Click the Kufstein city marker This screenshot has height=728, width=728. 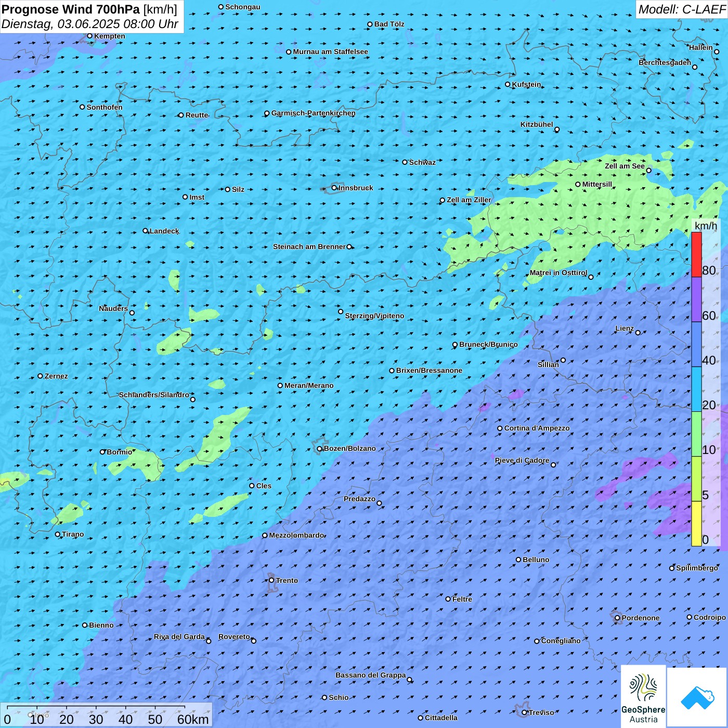click(508, 84)
